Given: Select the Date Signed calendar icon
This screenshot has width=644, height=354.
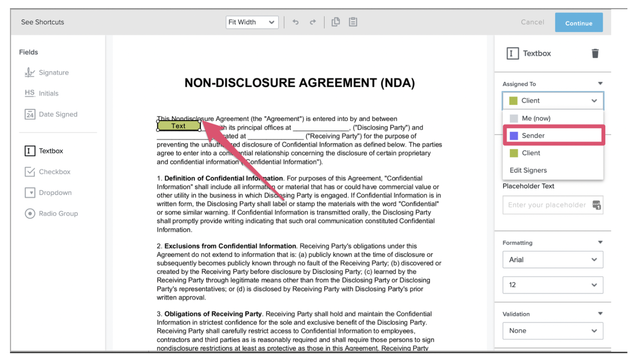Looking at the screenshot, I should tap(30, 114).
